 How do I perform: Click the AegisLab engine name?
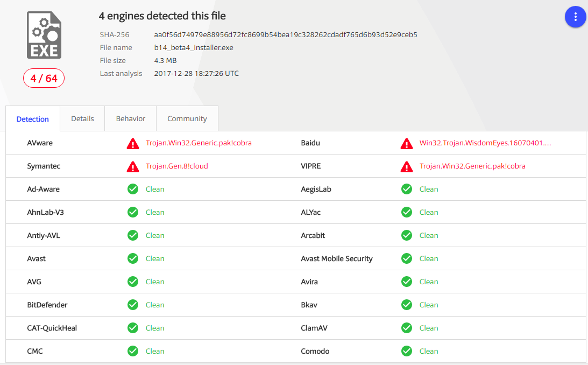316,189
